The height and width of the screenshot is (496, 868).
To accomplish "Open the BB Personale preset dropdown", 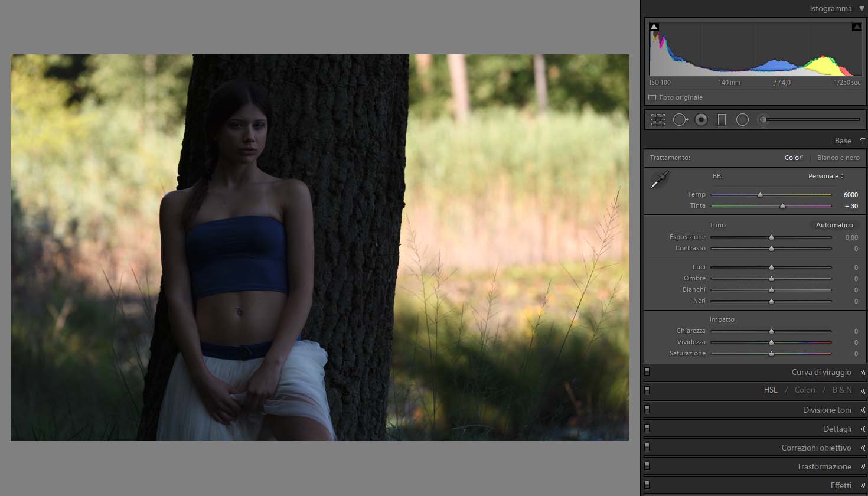I will (825, 176).
